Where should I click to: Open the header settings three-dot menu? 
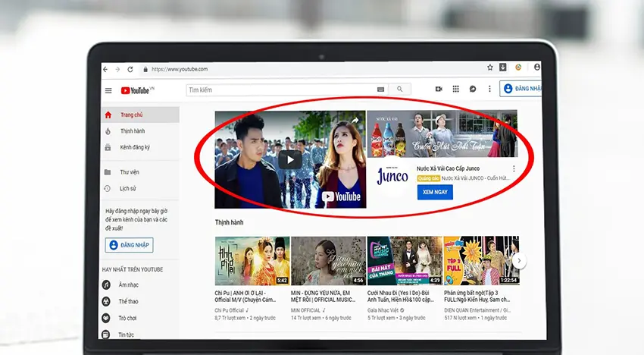pyautogui.click(x=489, y=89)
